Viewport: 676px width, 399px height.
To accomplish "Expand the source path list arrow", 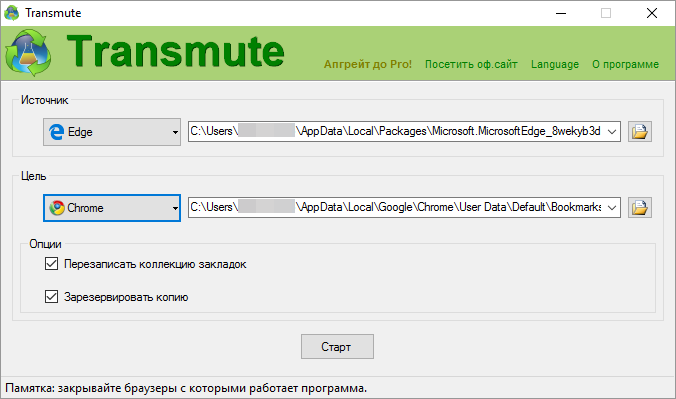I will click(612, 132).
